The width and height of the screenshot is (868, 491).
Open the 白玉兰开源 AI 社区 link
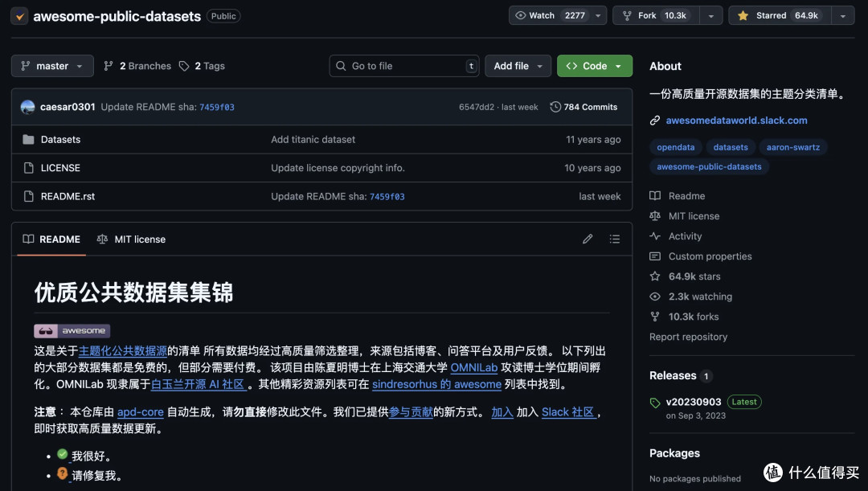[x=199, y=384]
